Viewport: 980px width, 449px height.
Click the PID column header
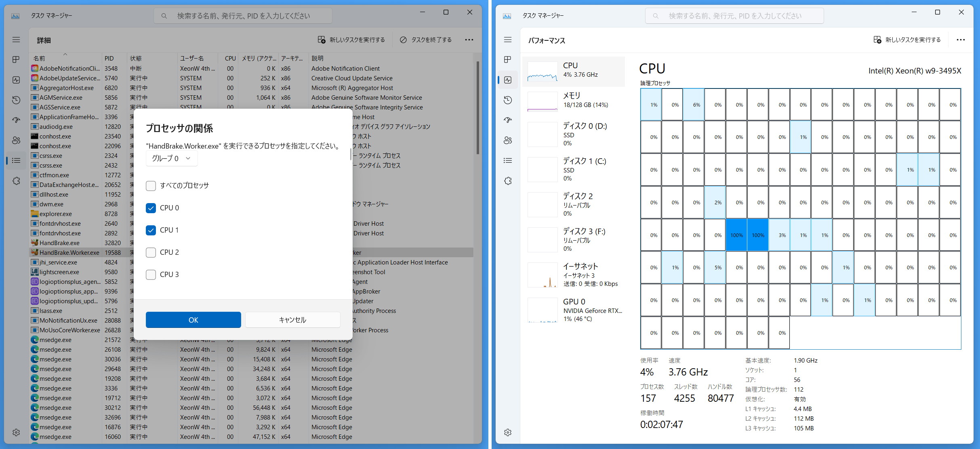(114, 58)
